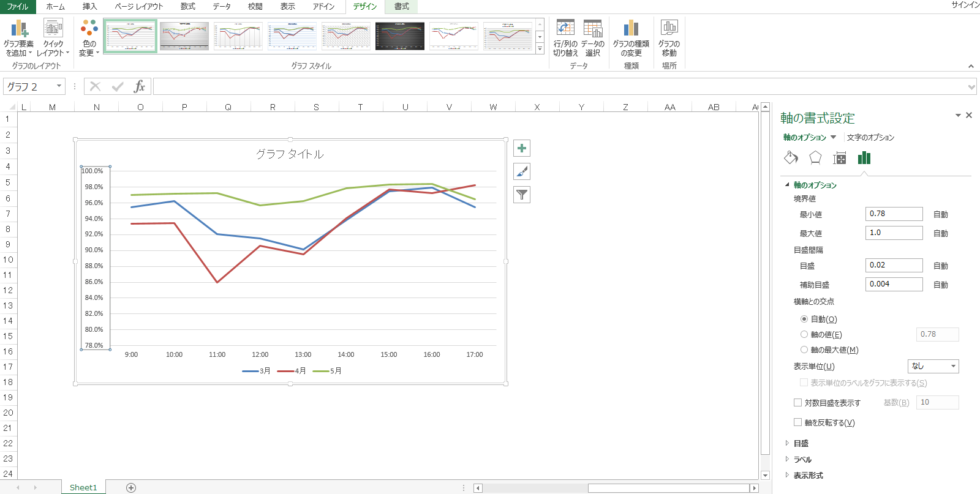Open the Effects pentagon tab
Screen dimensions: 980x494
pyautogui.click(x=815, y=158)
